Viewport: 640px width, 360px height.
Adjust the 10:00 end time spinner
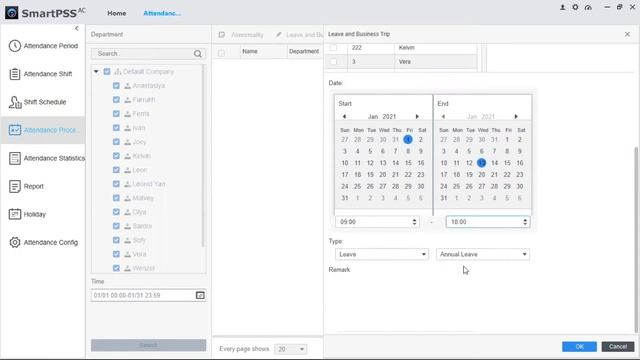pyautogui.click(x=525, y=222)
